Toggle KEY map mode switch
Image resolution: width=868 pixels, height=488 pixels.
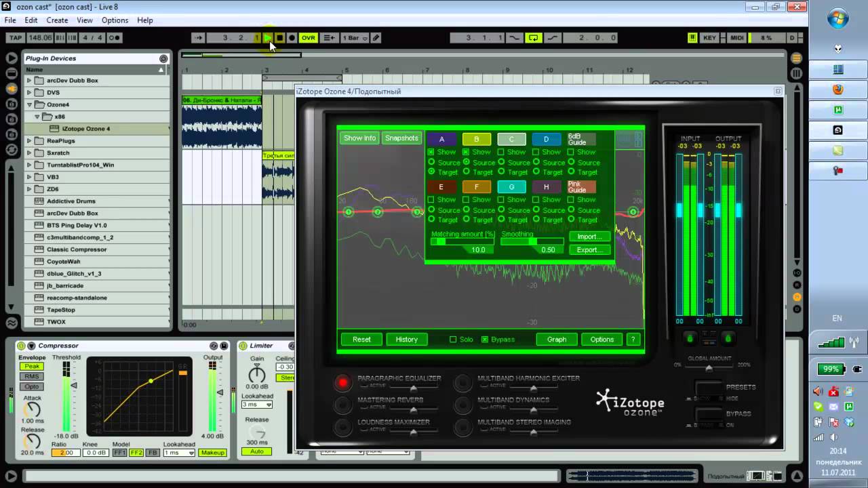click(709, 38)
